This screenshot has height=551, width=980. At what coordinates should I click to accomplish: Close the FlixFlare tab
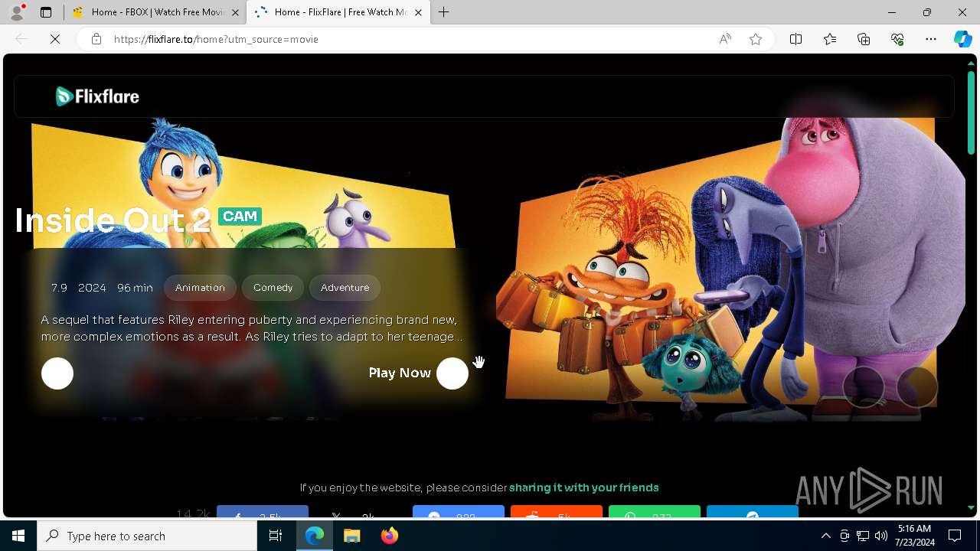pyautogui.click(x=418, y=12)
